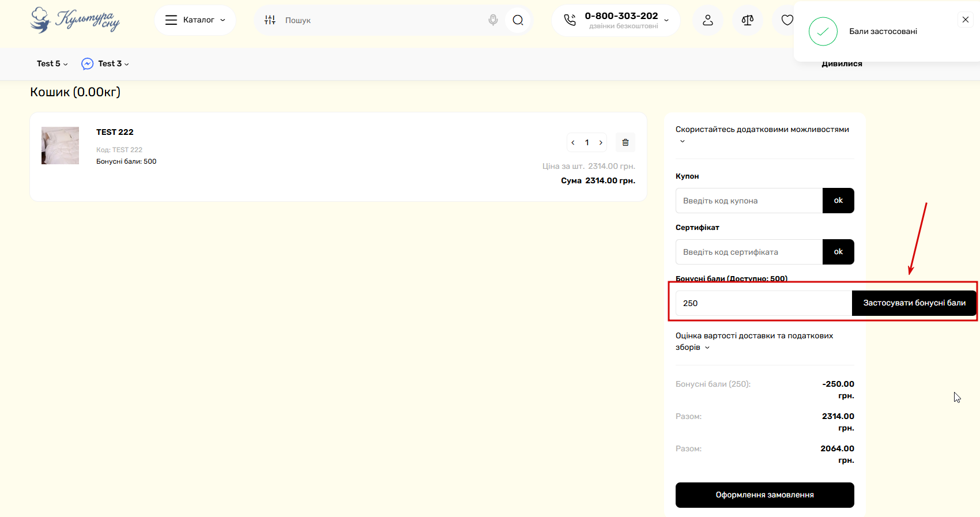This screenshot has width=980, height=517.
Task: Open the user account icon
Action: (708, 20)
